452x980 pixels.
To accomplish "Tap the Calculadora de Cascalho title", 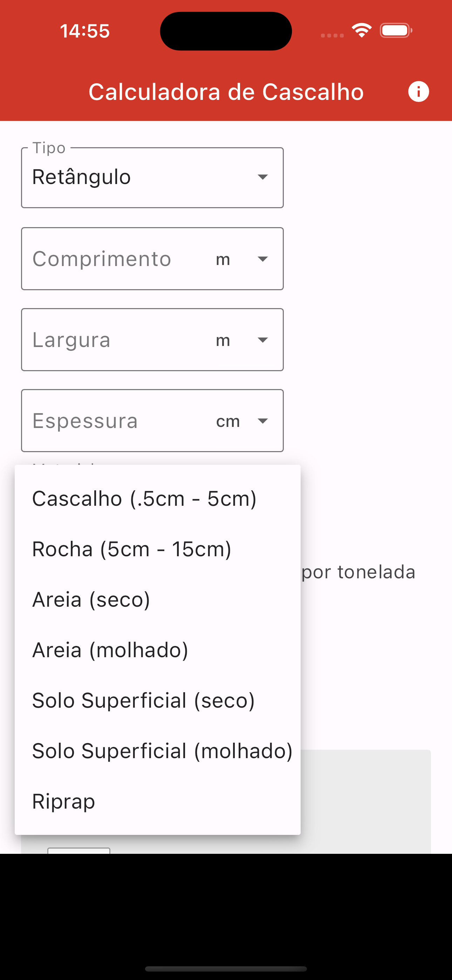I will coord(226,92).
